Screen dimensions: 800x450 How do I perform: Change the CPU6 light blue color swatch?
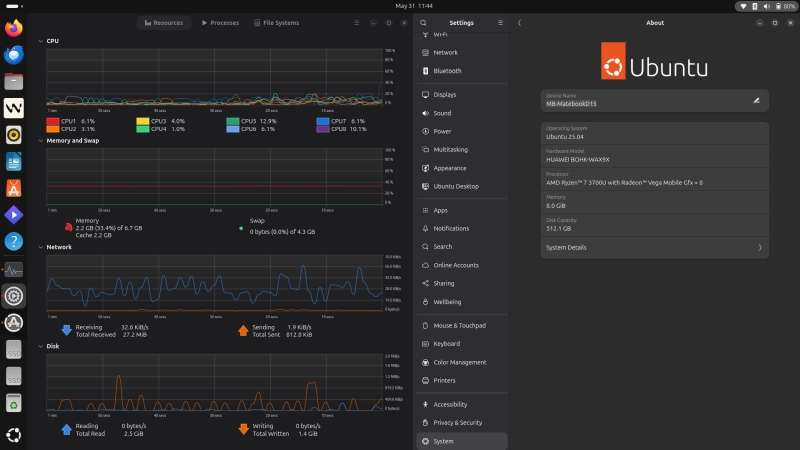pyautogui.click(x=233, y=129)
